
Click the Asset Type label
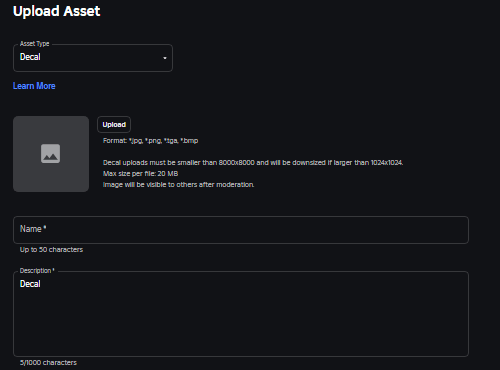pyautogui.click(x=34, y=44)
